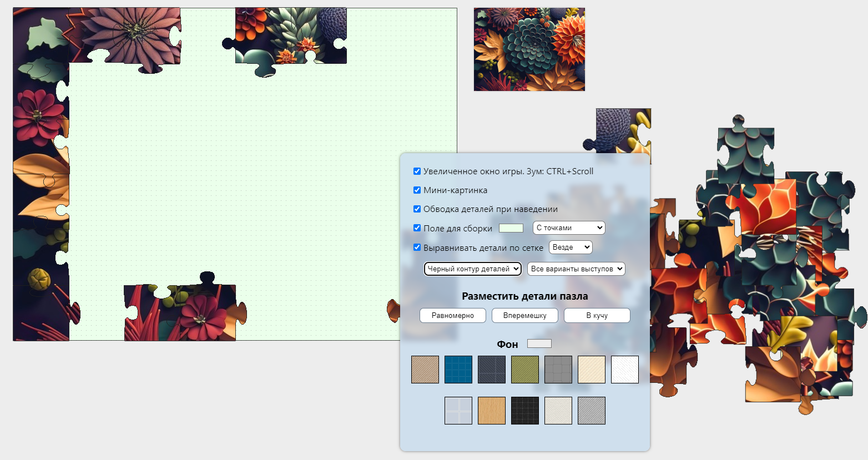Expand the 'Везде' grid alignment dropdown

571,247
